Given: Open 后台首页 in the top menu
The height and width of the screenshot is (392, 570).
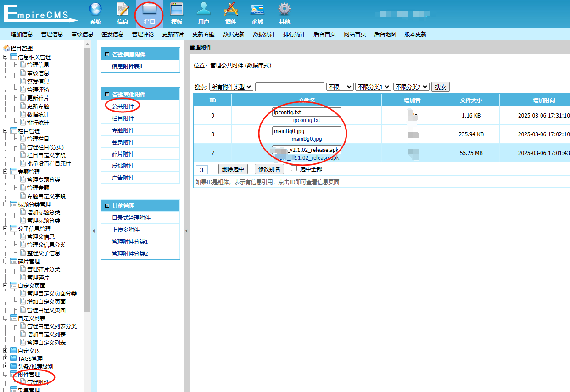Looking at the screenshot, I should coord(324,34).
